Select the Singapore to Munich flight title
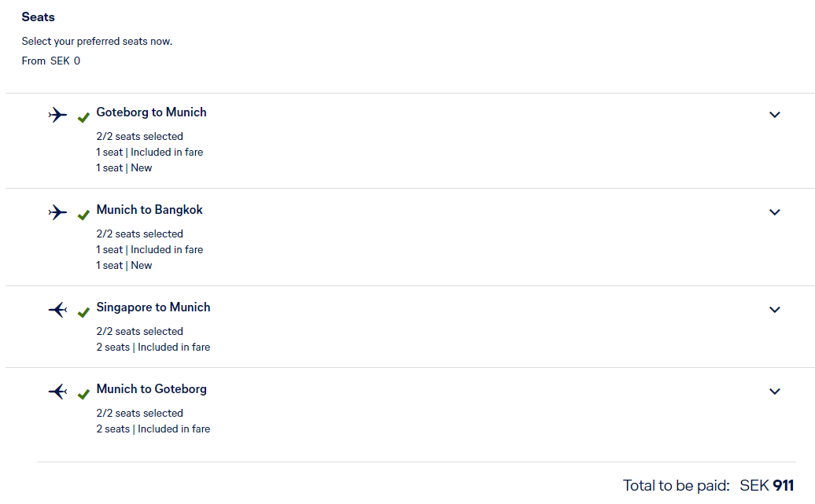Image resolution: width=815 pixels, height=504 pixels. click(x=153, y=307)
